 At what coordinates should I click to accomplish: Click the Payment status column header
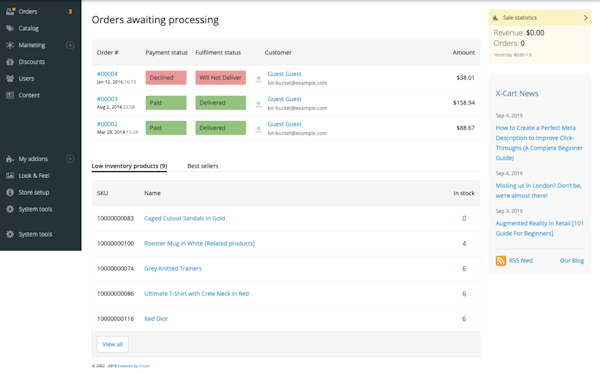[x=166, y=52]
